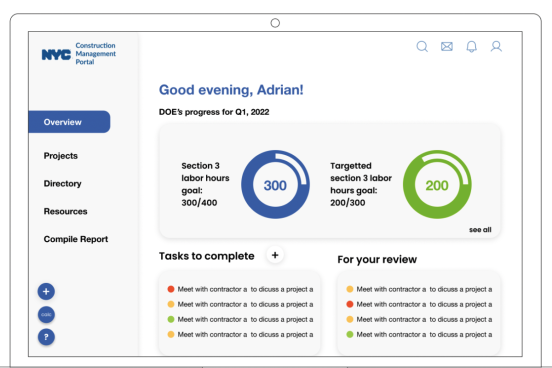Go to Projects in the sidebar
Viewport: 552px width, 368px height.
point(61,156)
